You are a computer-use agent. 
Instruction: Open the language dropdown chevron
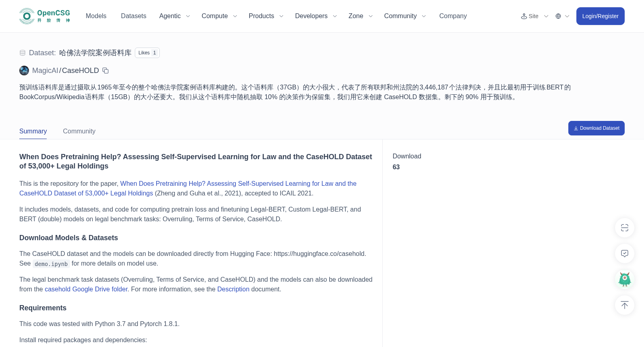[567, 16]
